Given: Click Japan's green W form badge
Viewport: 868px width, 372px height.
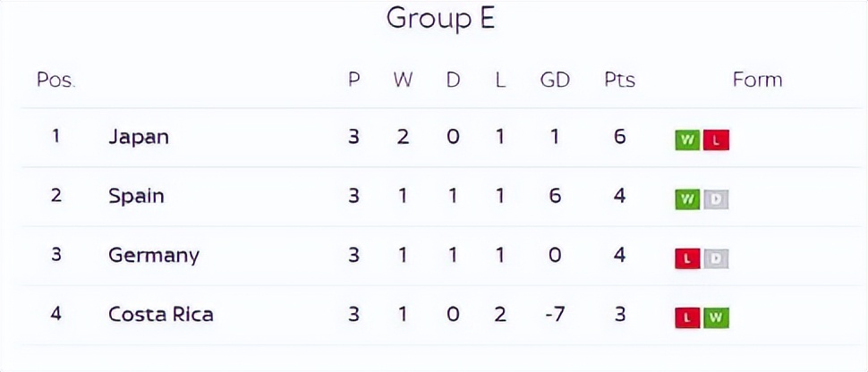Looking at the screenshot, I should (687, 140).
